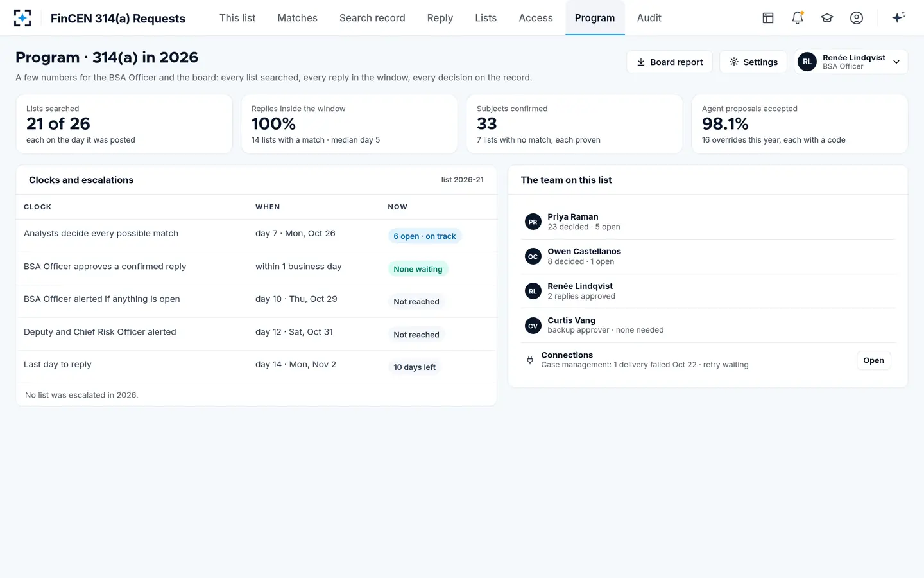The height and width of the screenshot is (578, 924).
Task: Click 'within 1 business day' cell
Action: [298, 266]
